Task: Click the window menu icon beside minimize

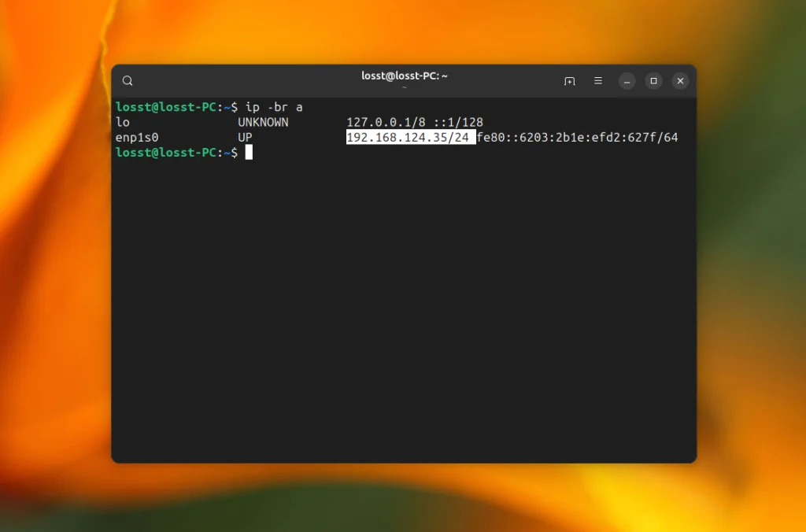Action: 597,80
